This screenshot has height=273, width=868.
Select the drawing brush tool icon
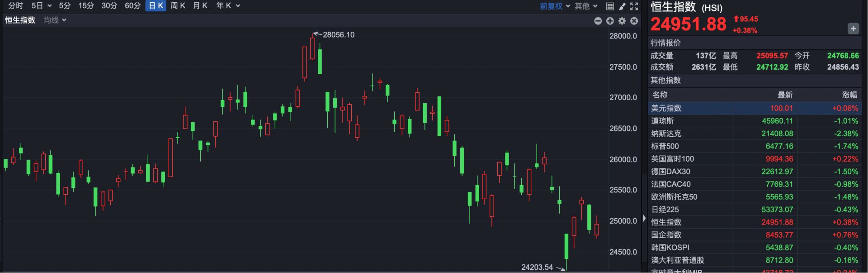pos(622,6)
